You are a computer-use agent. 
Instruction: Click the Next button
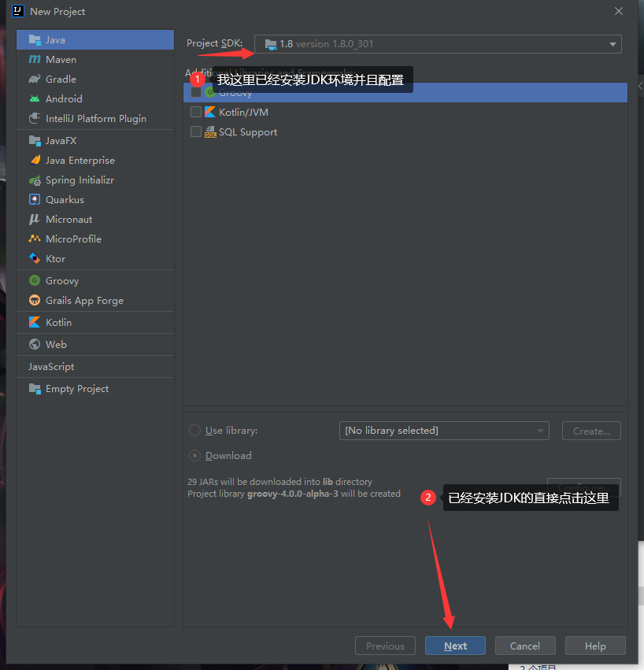(455, 646)
